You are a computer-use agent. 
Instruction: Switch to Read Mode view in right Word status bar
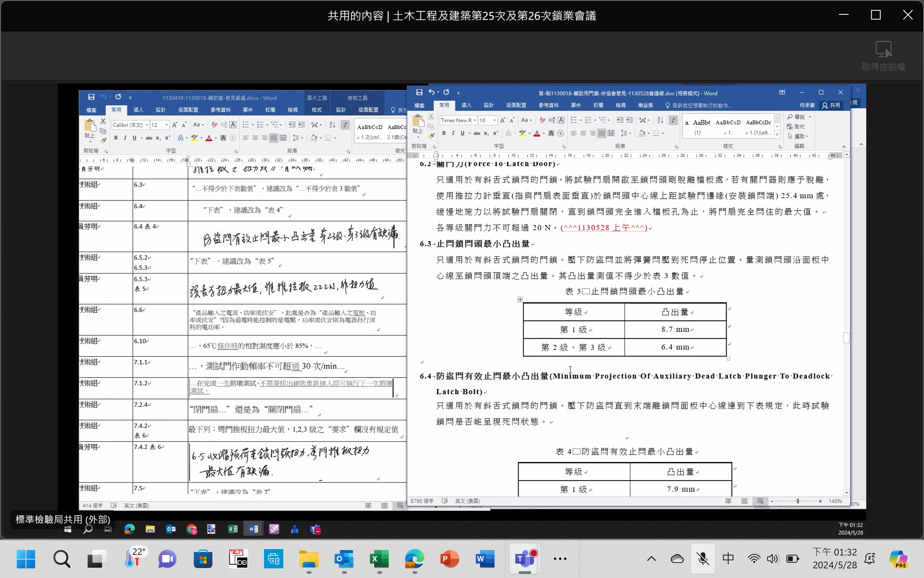coord(728,501)
